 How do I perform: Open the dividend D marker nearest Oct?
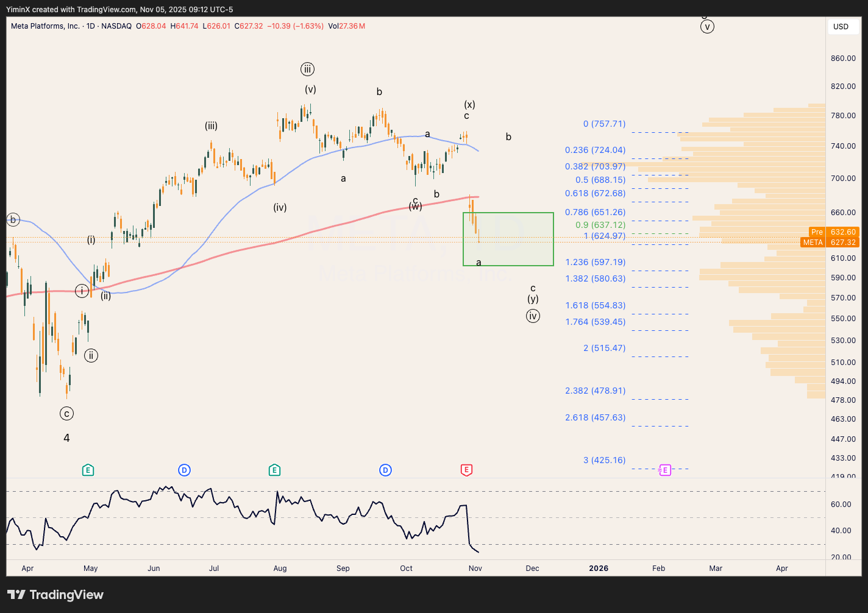(385, 470)
